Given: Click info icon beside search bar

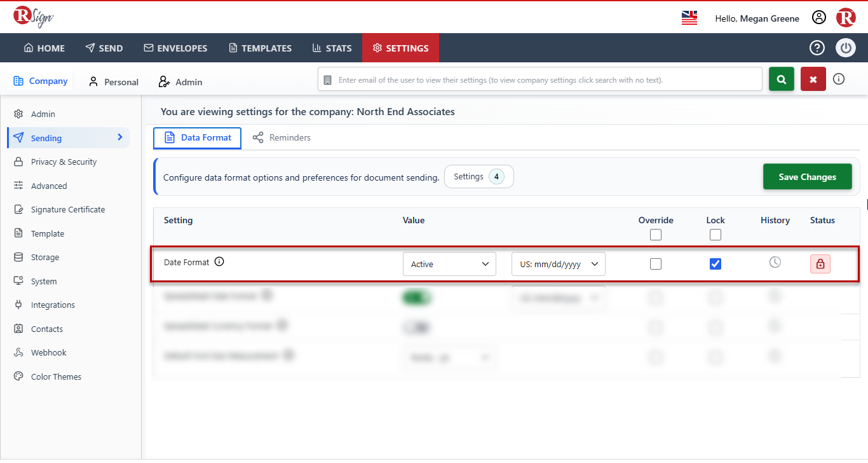Looking at the screenshot, I should [x=839, y=79].
